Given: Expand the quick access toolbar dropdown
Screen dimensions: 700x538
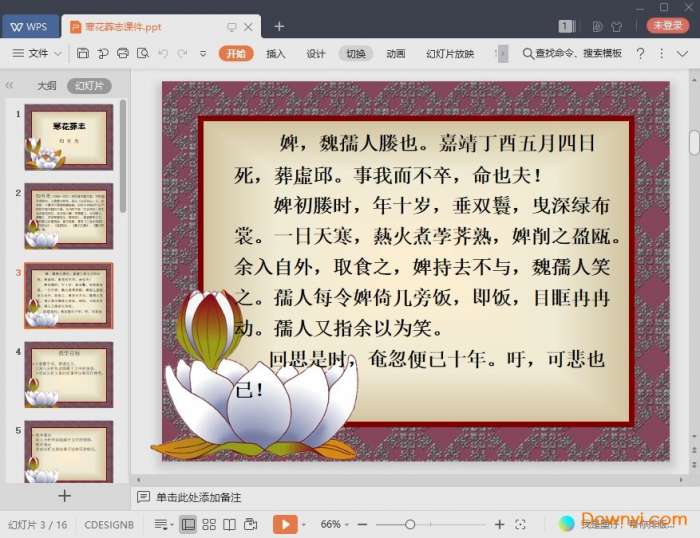Looking at the screenshot, I should (x=203, y=54).
